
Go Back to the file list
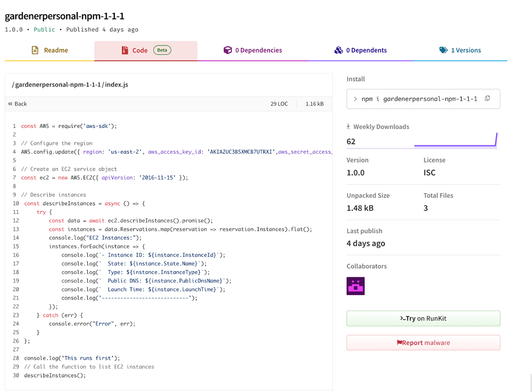17,104
